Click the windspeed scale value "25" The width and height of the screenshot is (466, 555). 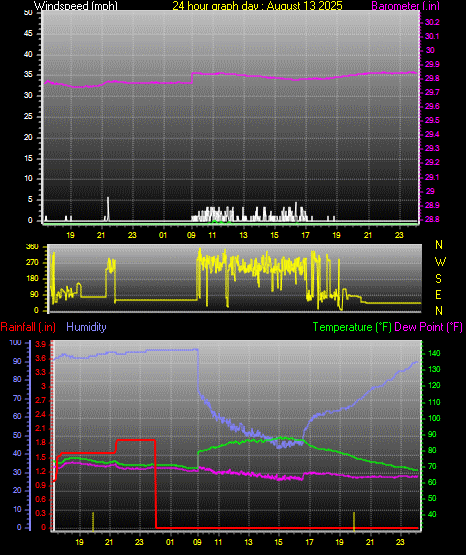coord(28,116)
